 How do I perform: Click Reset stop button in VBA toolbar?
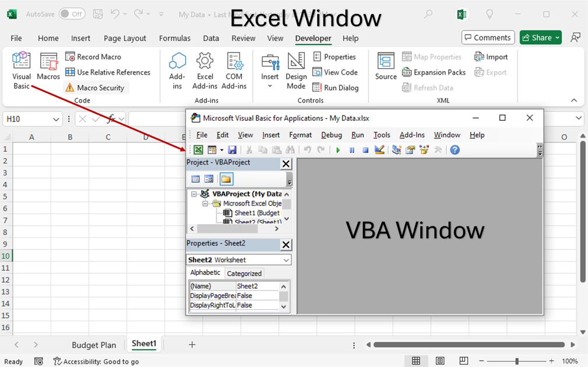click(365, 151)
